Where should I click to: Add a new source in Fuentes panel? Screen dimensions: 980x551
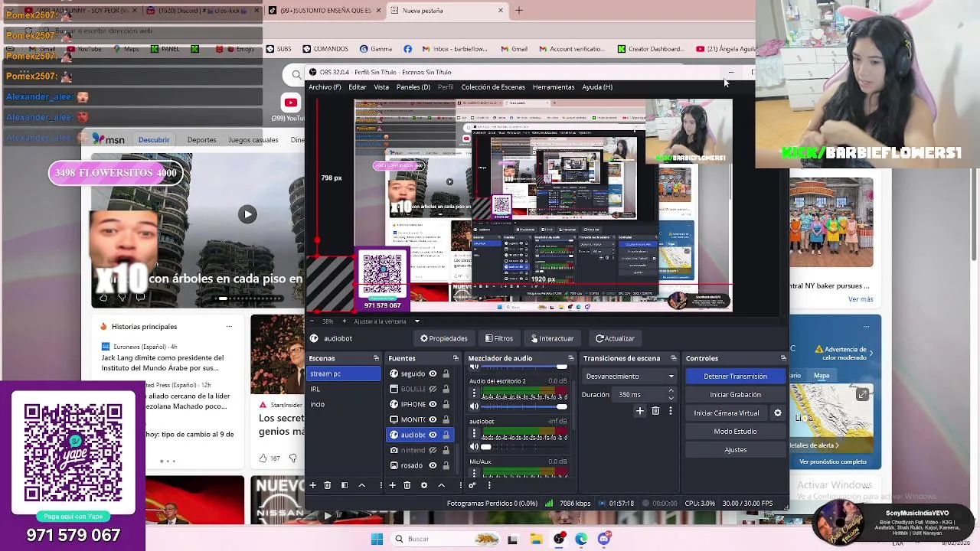pyautogui.click(x=392, y=485)
